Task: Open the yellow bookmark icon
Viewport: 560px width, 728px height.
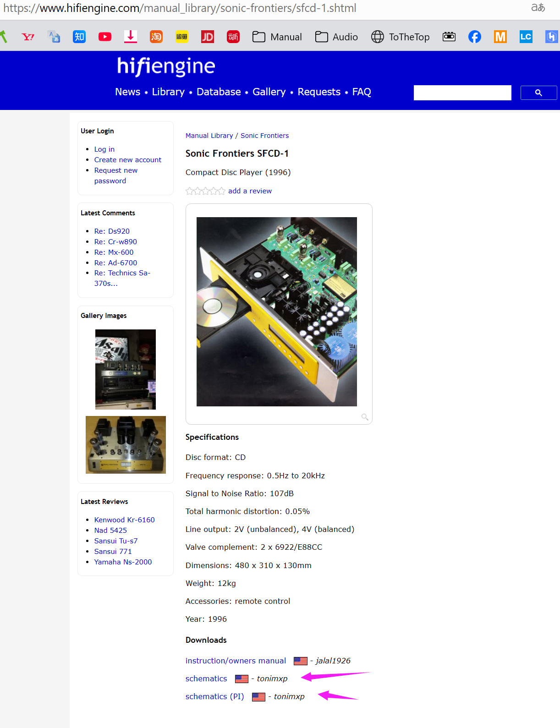Action: (x=182, y=37)
